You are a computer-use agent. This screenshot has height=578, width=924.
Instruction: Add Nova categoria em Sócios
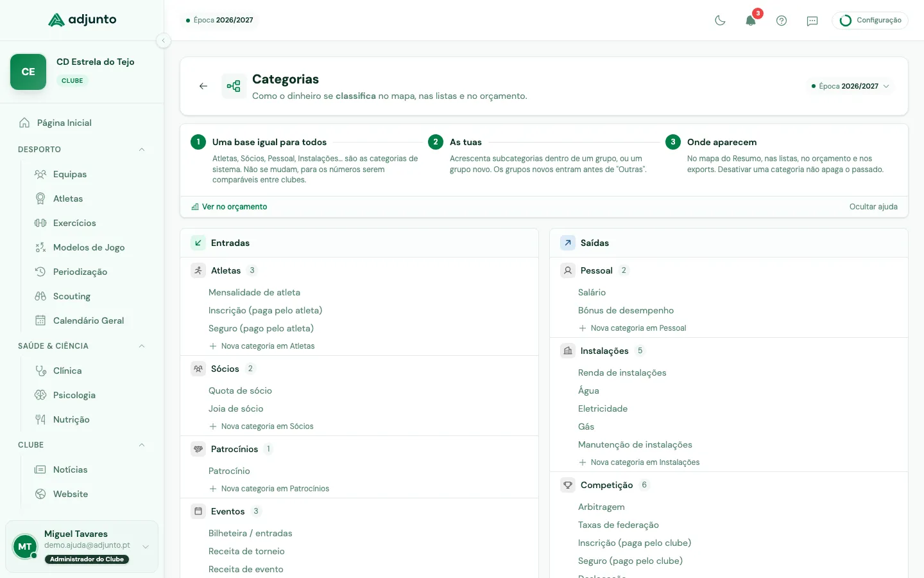261,426
